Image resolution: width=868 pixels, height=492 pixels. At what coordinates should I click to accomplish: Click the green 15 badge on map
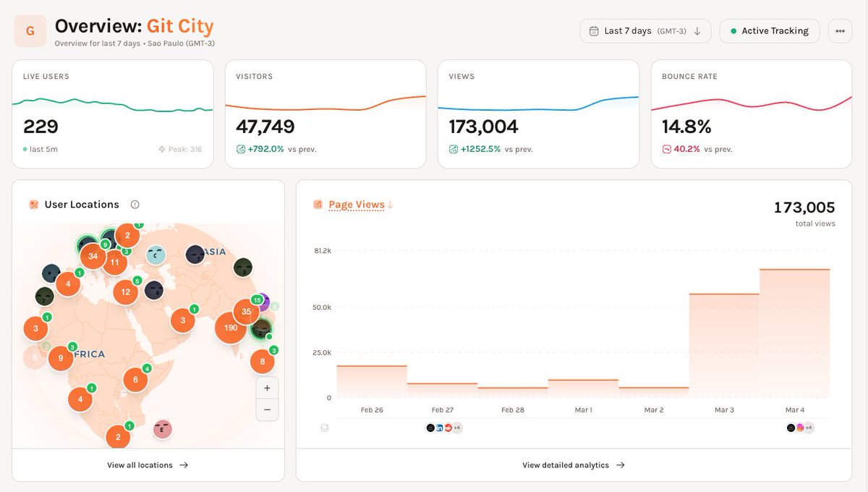[x=256, y=300]
